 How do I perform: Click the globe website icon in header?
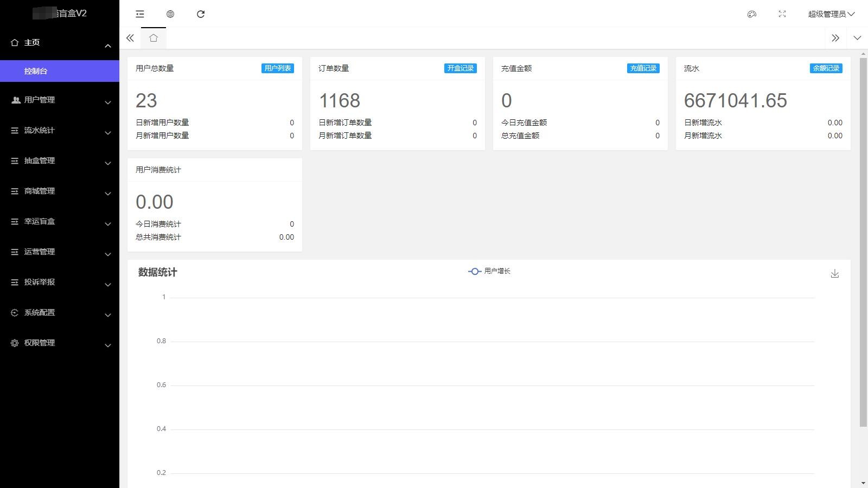coord(170,14)
